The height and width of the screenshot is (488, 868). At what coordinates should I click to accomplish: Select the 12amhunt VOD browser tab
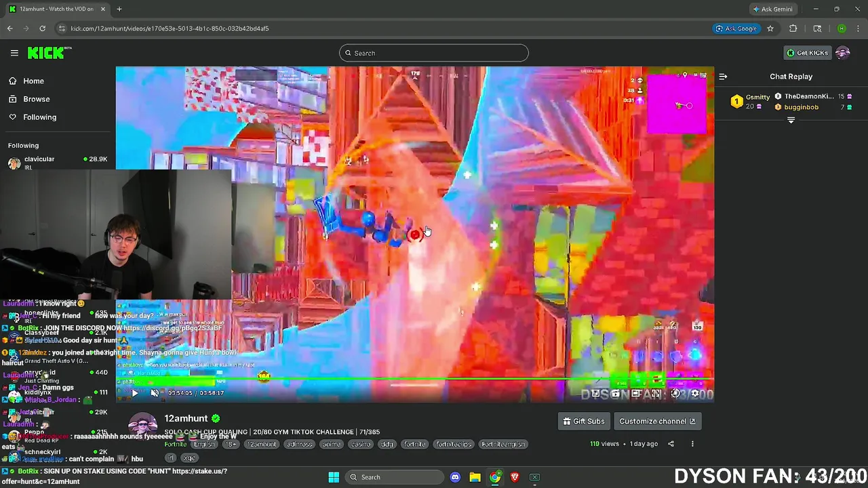57,9
